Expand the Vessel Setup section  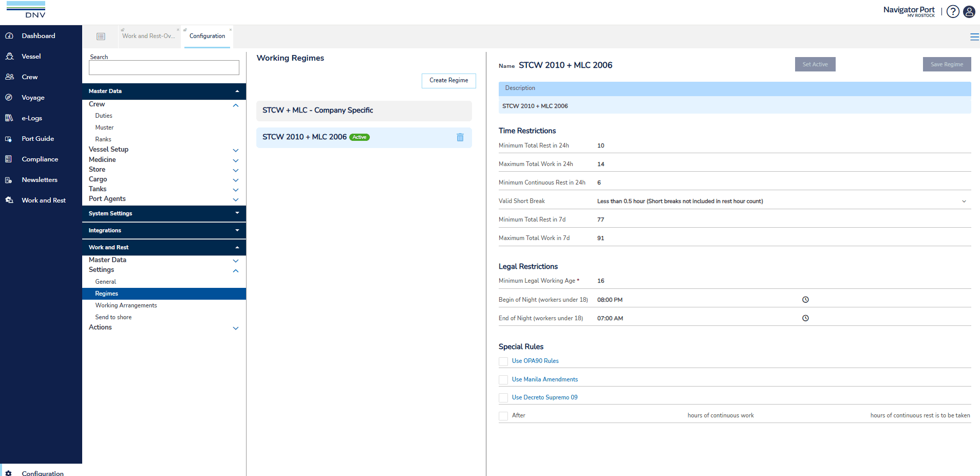[x=236, y=150]
